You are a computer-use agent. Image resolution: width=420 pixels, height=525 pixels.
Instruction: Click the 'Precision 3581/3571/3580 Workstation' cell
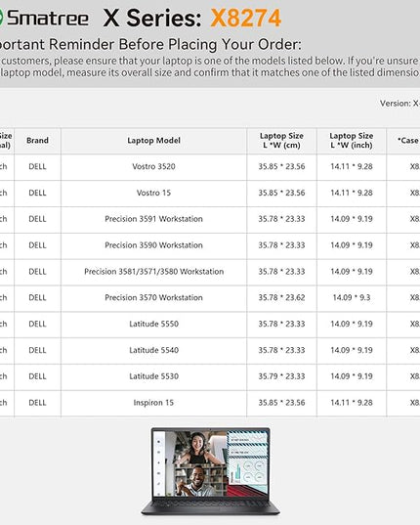click(x=153, y=272)
